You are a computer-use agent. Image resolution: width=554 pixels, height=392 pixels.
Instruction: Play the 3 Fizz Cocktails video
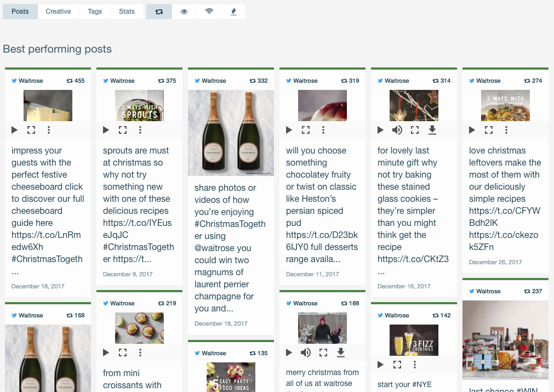pos(380,365)
